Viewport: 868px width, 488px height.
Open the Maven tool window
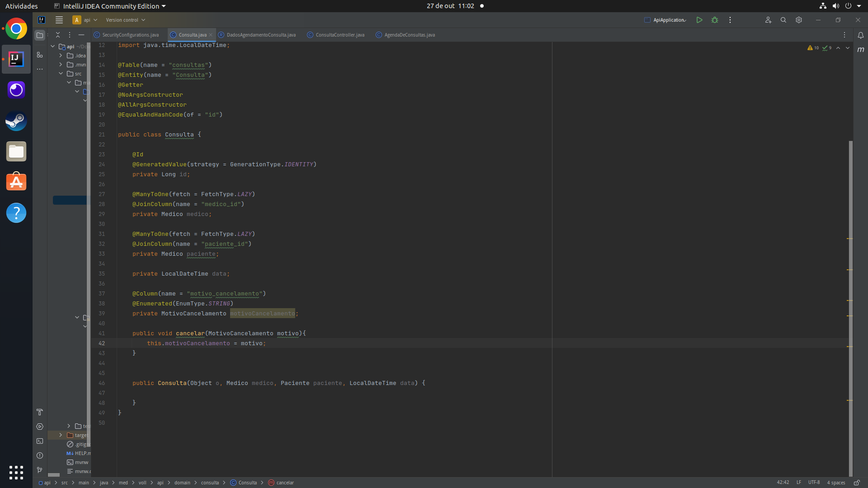click(x=861, y=50)
